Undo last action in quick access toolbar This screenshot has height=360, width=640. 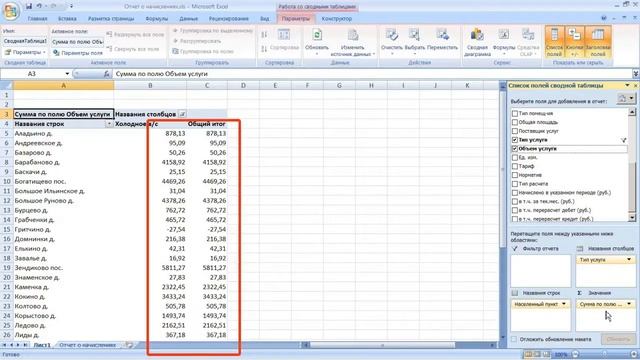point(40,7)
